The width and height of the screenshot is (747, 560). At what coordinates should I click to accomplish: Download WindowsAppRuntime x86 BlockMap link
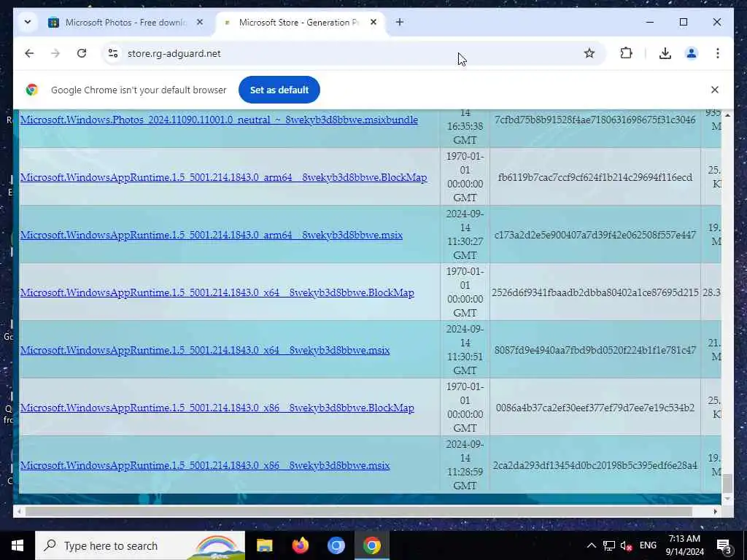pyautogui.click(x=217, y=408)
